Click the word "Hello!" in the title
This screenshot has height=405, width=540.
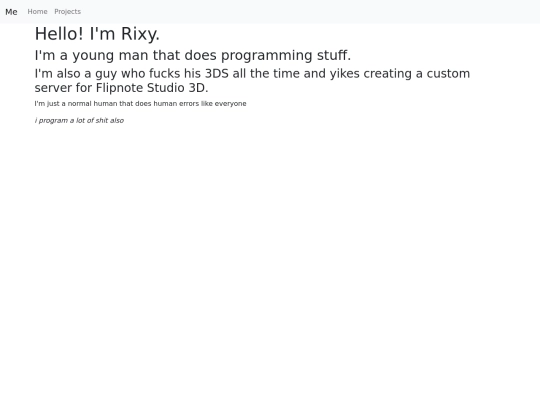click(59, 34)
